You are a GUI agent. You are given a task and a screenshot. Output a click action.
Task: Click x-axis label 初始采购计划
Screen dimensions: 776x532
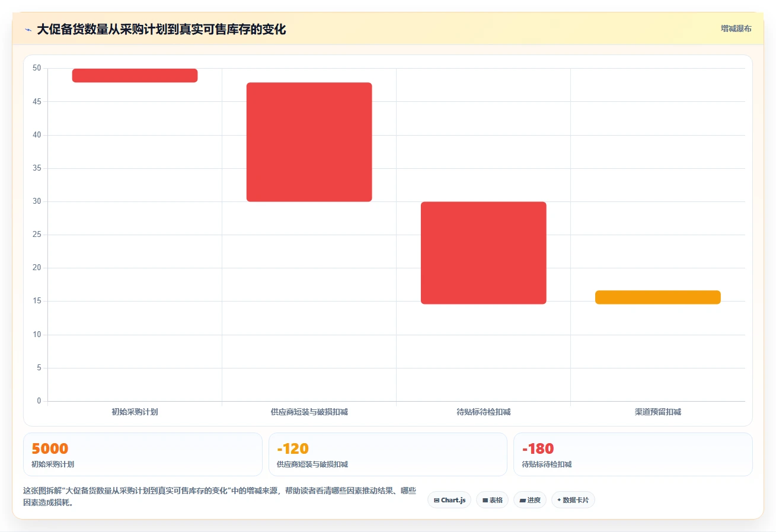(x=135, y=412)
